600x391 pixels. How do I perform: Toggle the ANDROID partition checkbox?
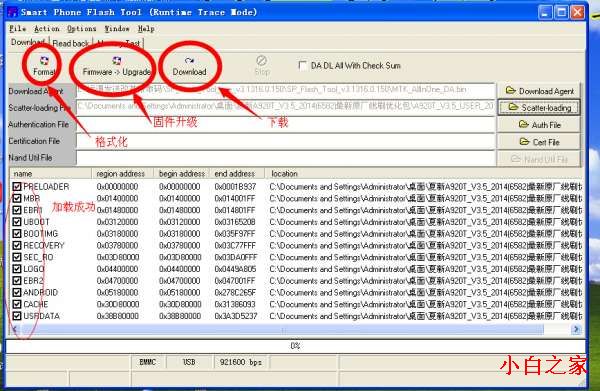(16, 293)
